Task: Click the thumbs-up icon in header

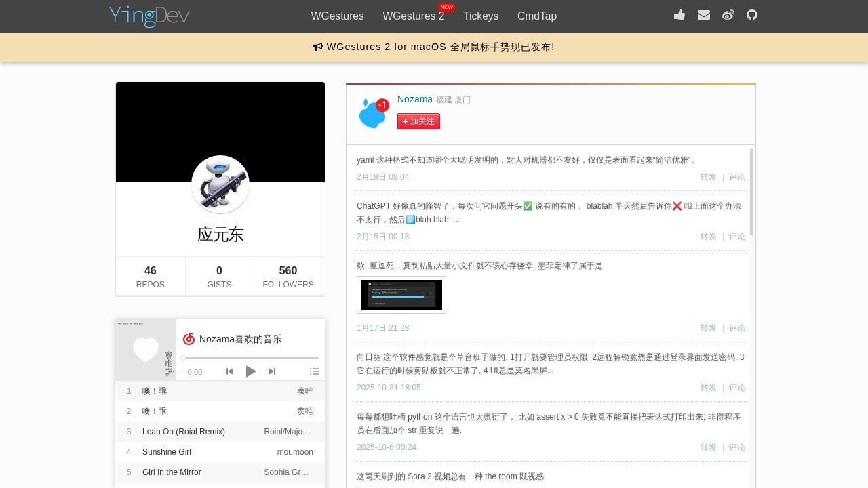Action: point(679,15)
